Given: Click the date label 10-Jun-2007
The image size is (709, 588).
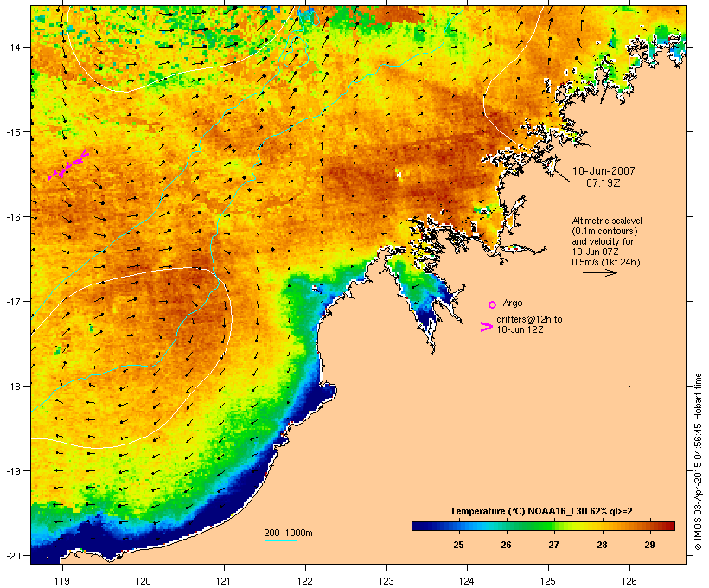Looking at the screenshot, I should click(x=604, y=171).
